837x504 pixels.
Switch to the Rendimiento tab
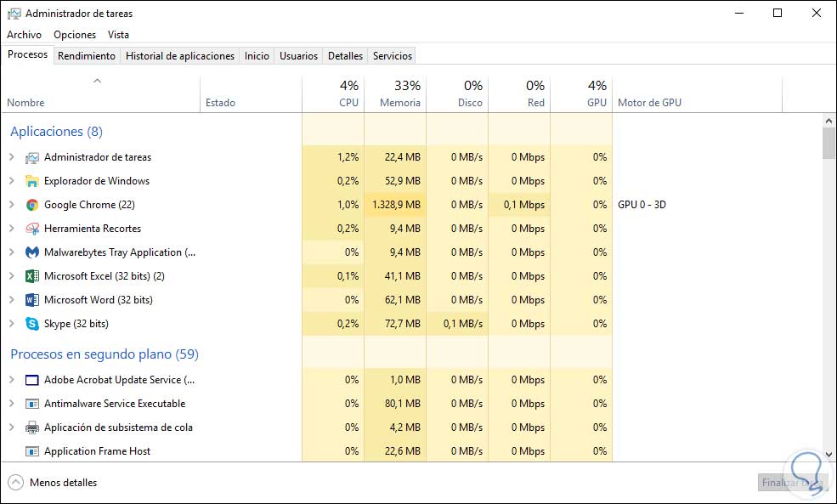coord(87,56)
